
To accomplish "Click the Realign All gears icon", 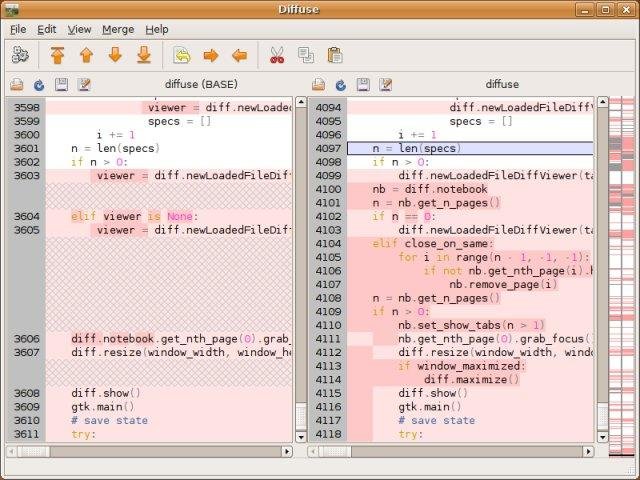I will point(21,55).
